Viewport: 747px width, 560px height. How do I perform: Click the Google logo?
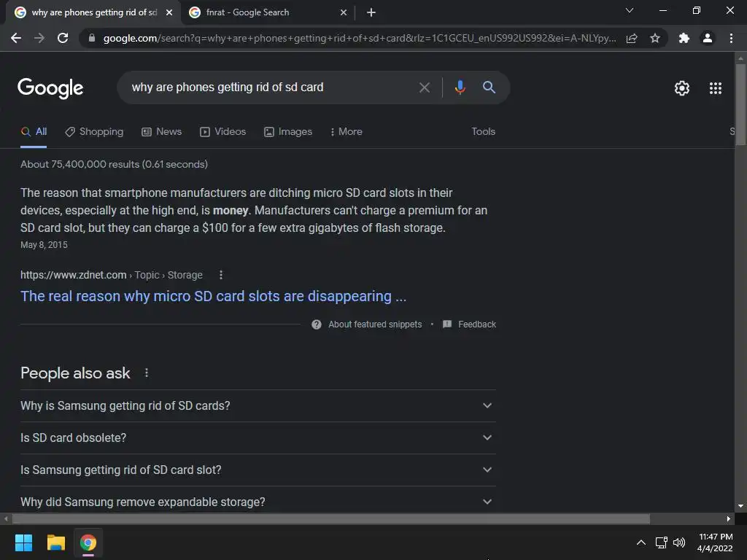click(x=50, y=88)
